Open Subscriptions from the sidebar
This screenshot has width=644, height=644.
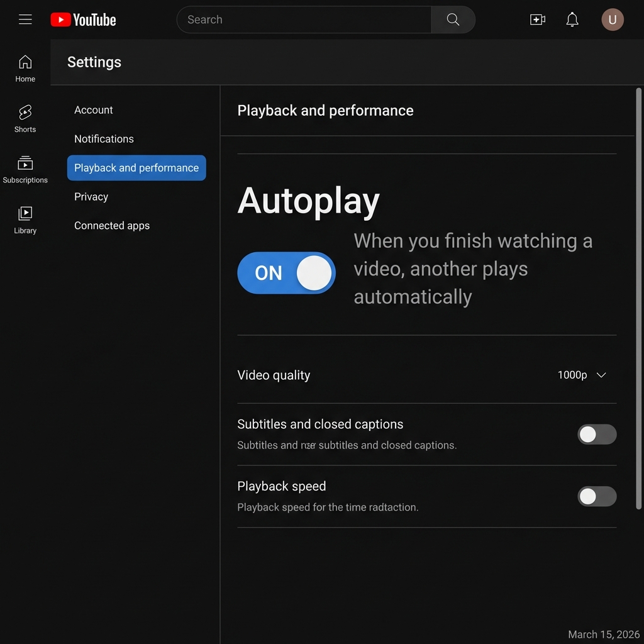(25, 169)
